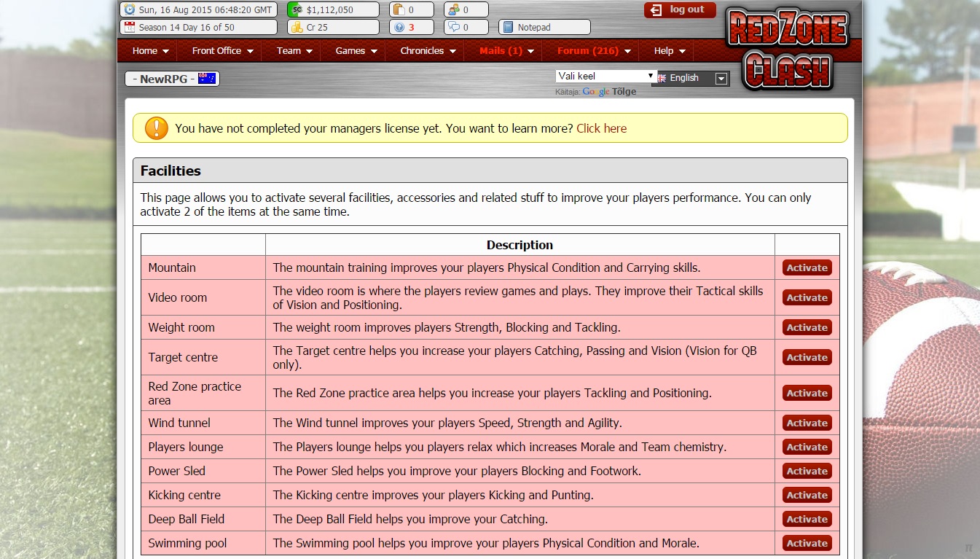Activate the Players lounge facility
Viewport: 980px width, 559px height.
tap(807, 447)
